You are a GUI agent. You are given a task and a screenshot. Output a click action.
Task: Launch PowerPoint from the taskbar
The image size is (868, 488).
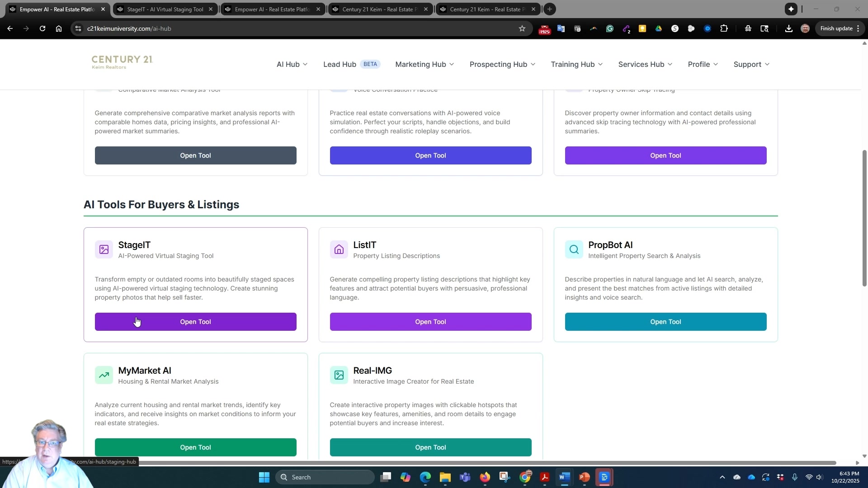coord(585,477)
